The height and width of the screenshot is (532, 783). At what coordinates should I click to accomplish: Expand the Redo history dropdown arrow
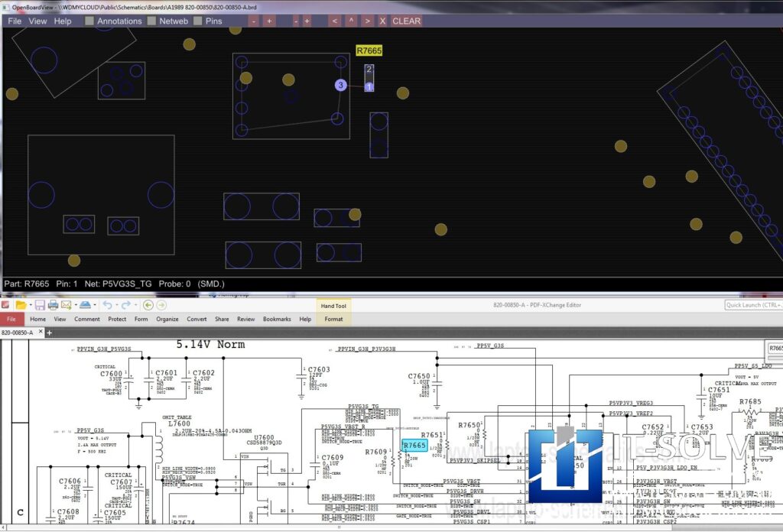coord(135,305)
